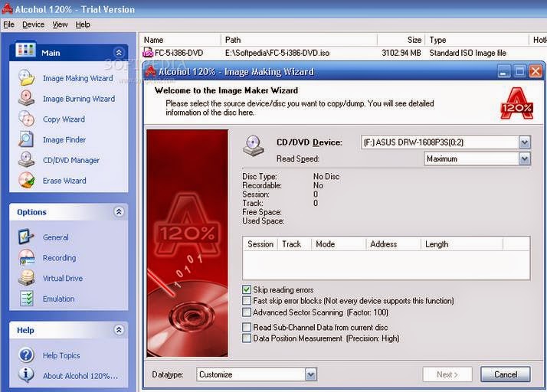Image resolution: width=547 pixels, height=392 pixels.
Task: Open General options link
Action: (55, 237)
